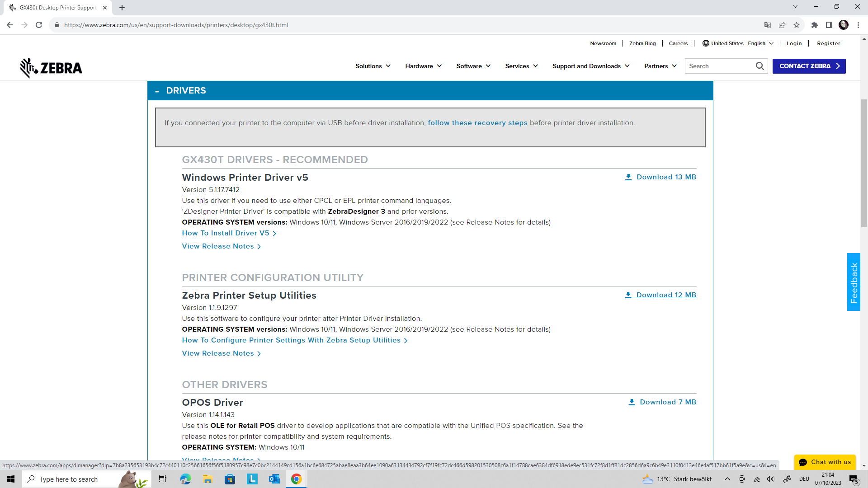Expand the Hardware menu

click(423, 66)
